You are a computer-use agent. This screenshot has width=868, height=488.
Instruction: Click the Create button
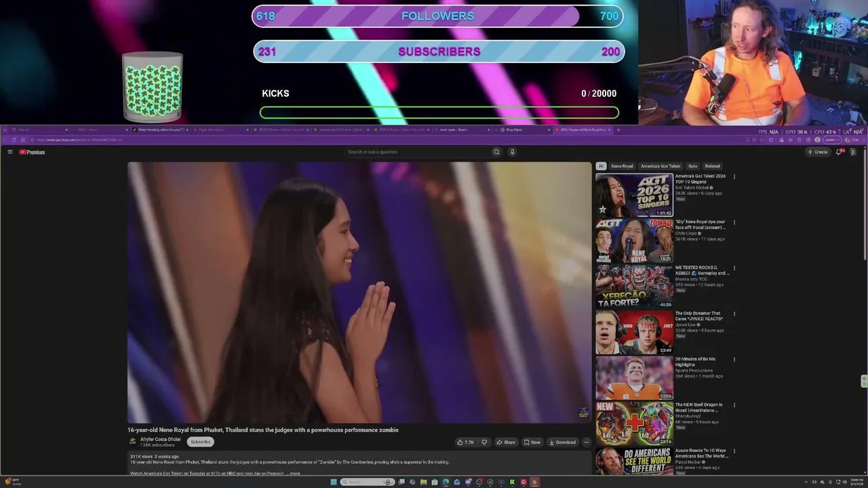818,152
